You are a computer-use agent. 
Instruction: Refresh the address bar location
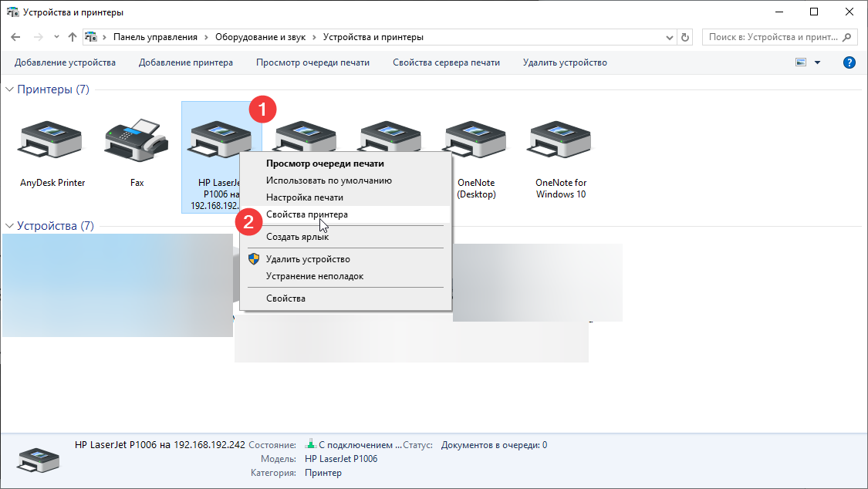pyautogui.click(x=685, y=37)
